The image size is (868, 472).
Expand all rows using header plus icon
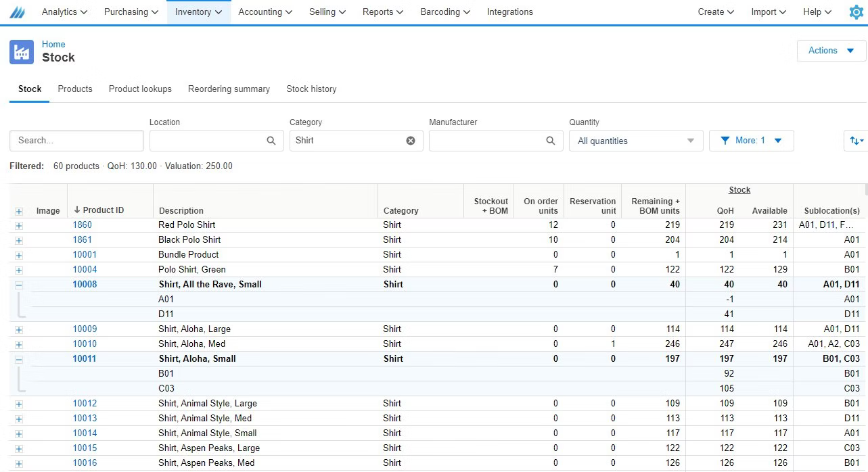18,211
